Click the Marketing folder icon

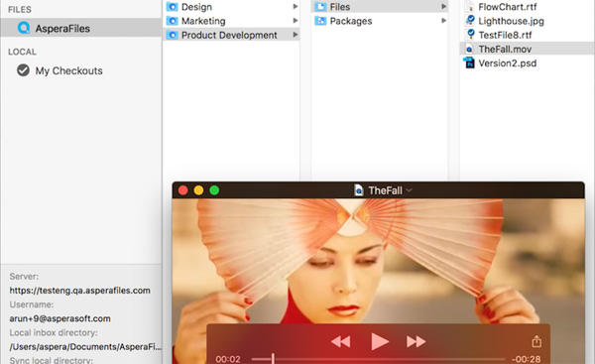(172, 21)
